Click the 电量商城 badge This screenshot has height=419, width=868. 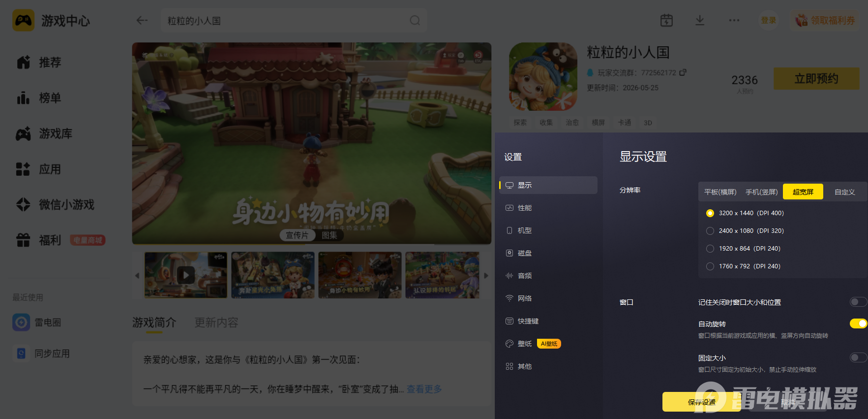(88, 240)
